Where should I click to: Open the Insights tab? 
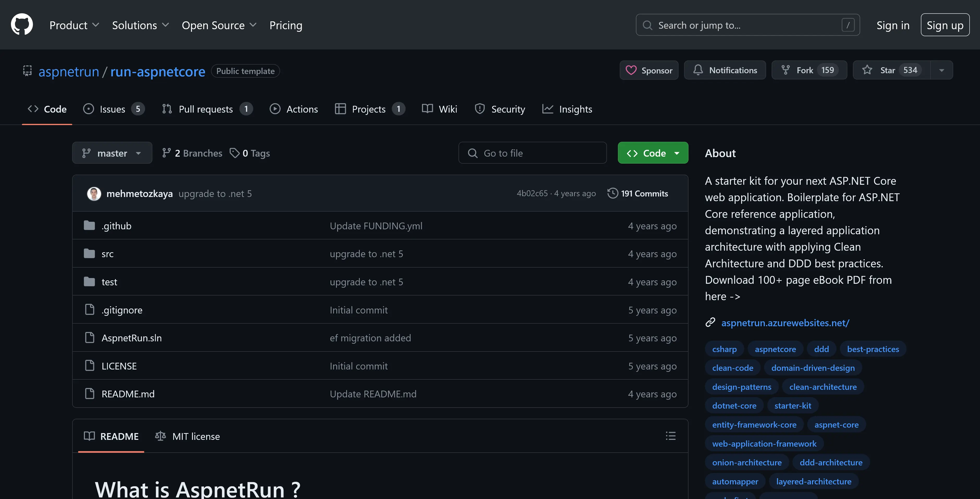567,109
